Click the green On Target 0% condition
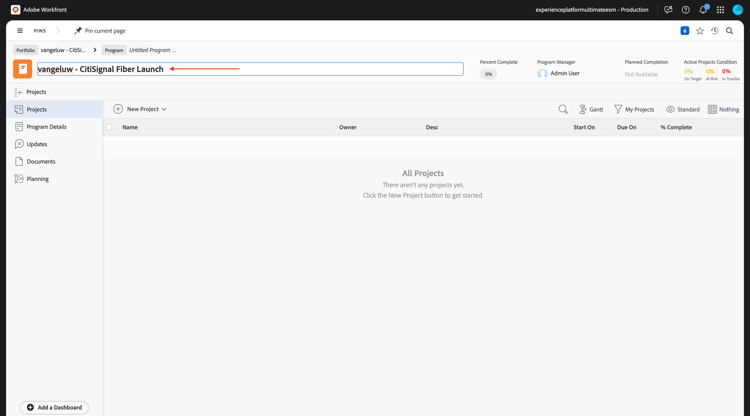Viewport: 750px width, 416px height. pos(688,71)
